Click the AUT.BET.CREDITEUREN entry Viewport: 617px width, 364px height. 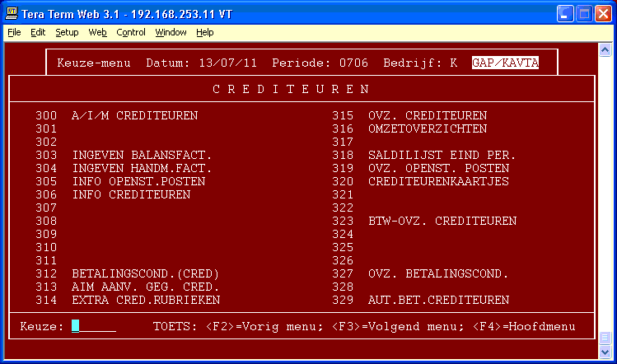point(438,300)
